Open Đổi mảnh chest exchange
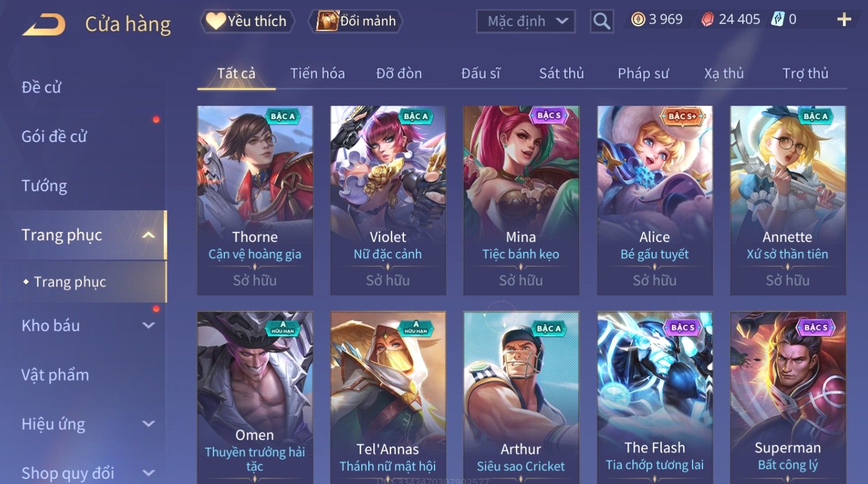868x484 pixels. pyautogui.click(x=356, y=21)
